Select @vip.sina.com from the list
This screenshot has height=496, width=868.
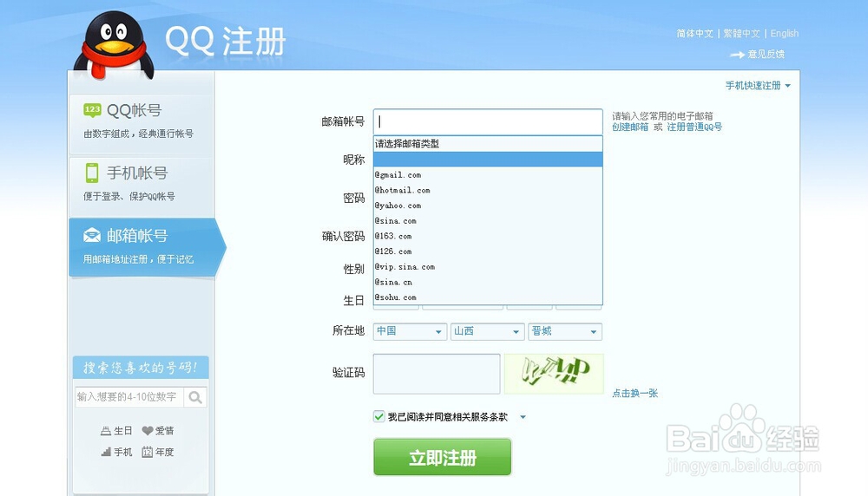(488, 266)
